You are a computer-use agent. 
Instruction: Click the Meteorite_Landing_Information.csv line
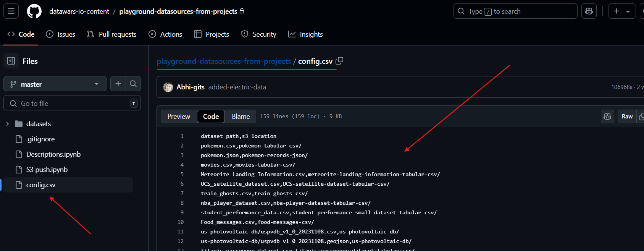click(320, 174)
